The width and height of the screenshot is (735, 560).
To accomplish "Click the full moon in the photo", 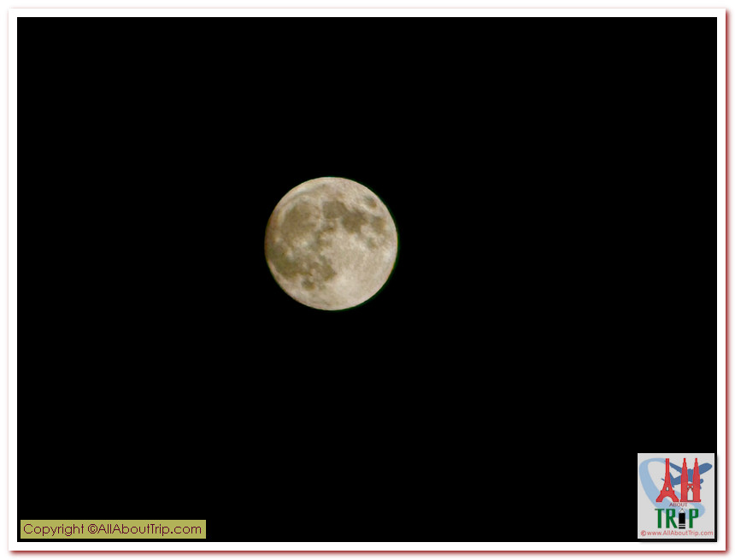I will [331, 244].
